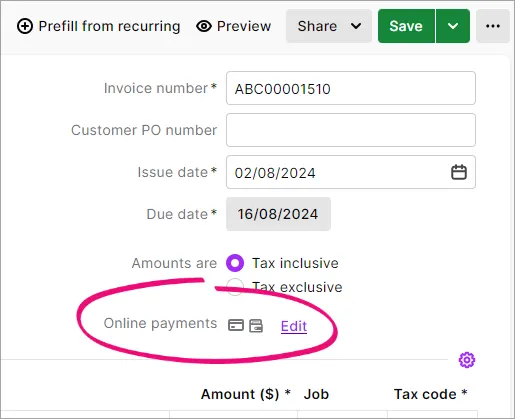
Task: Click the credit card payment icon
Action: (236, 325)
